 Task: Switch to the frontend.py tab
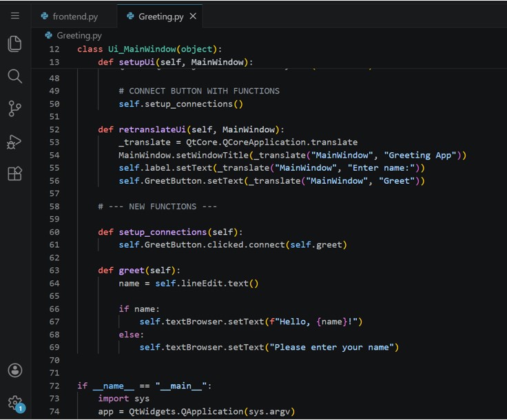pyautogui.click(x=75, y=17)
